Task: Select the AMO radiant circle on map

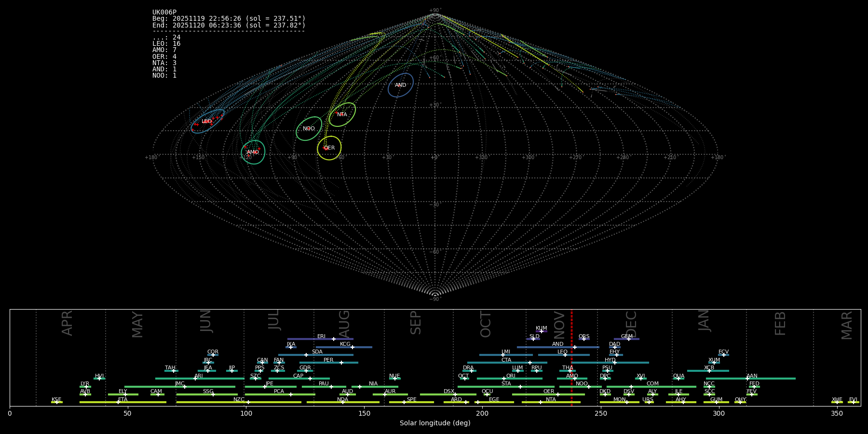Action: (x=253, y=152)
